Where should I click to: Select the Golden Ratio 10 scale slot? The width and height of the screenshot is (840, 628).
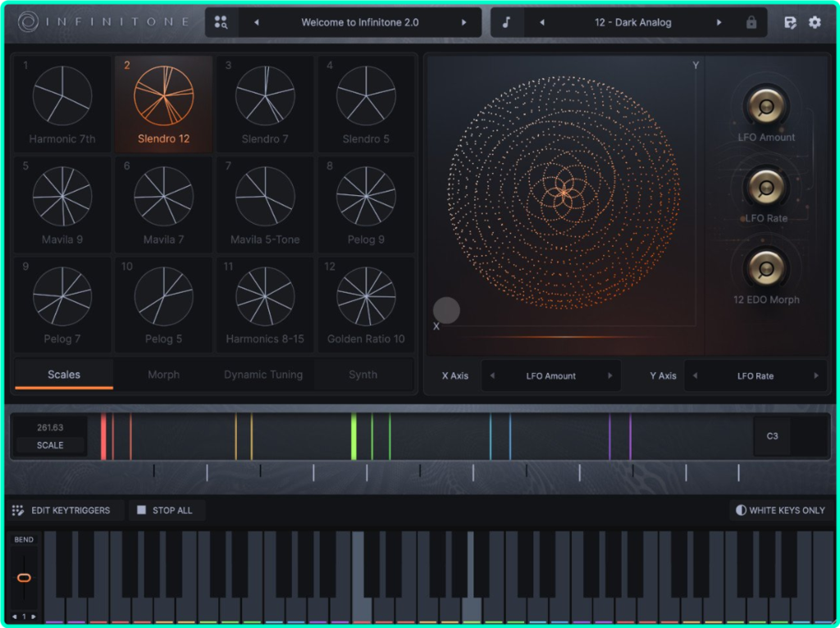tap(366, 305)
